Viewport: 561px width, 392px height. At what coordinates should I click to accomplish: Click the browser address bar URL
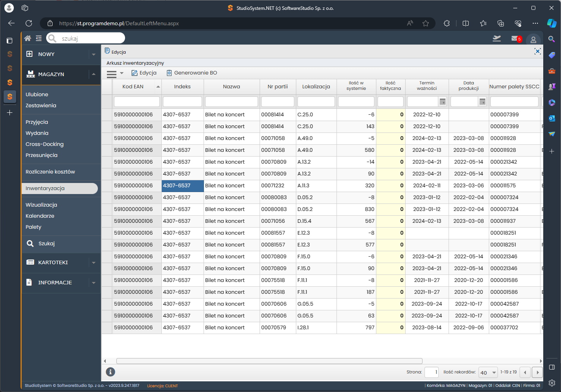click(119, 24)
